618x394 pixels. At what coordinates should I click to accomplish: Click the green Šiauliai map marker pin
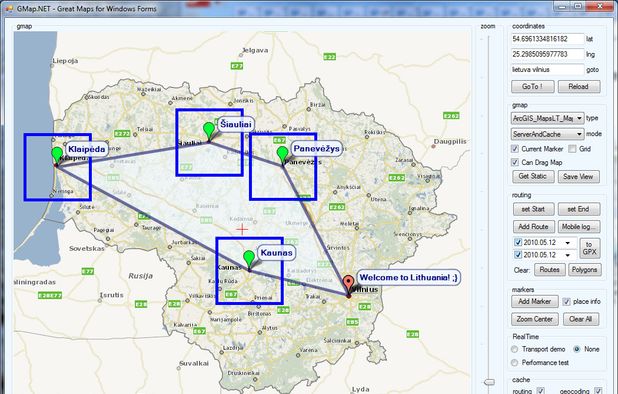[209, 131]
